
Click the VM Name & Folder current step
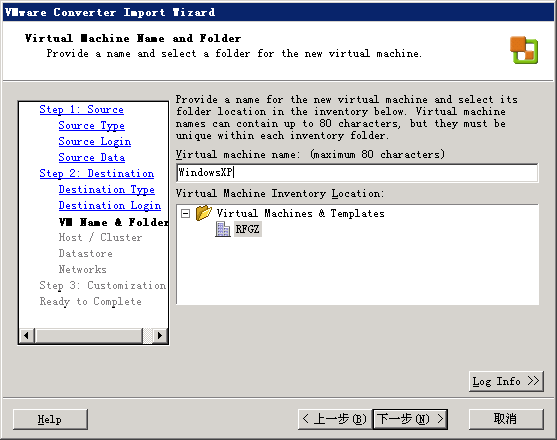coord(113,222)
